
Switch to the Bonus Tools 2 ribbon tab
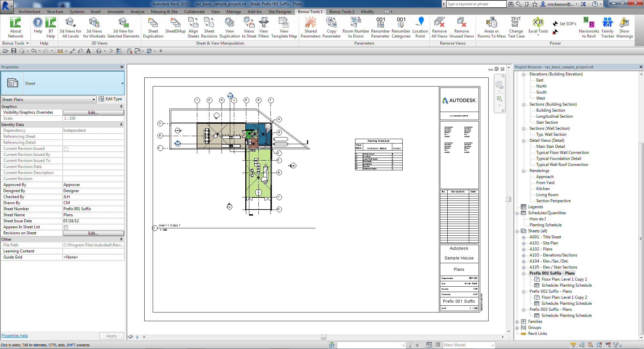coord(341,11)
